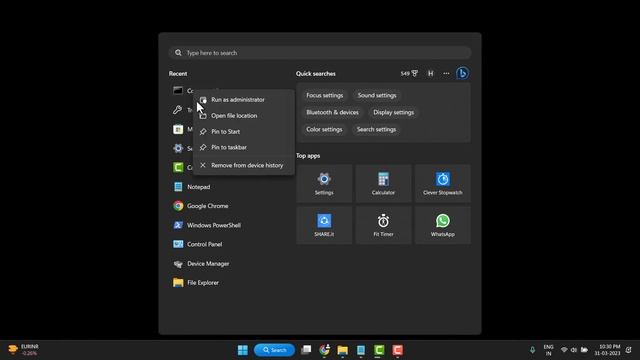Click the taskbar Search button
Screen dimensions: 640x360
274,350
